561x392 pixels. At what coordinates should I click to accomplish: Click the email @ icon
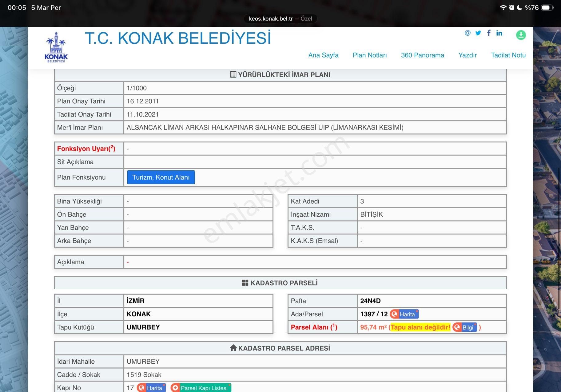pos(468,33)
